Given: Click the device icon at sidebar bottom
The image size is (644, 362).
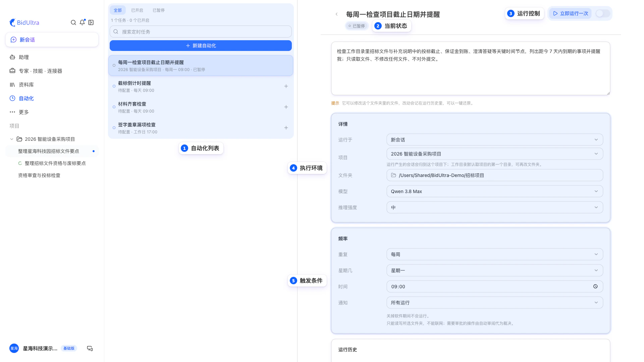Looking at the screenshot, I should (x=90, y=349).
